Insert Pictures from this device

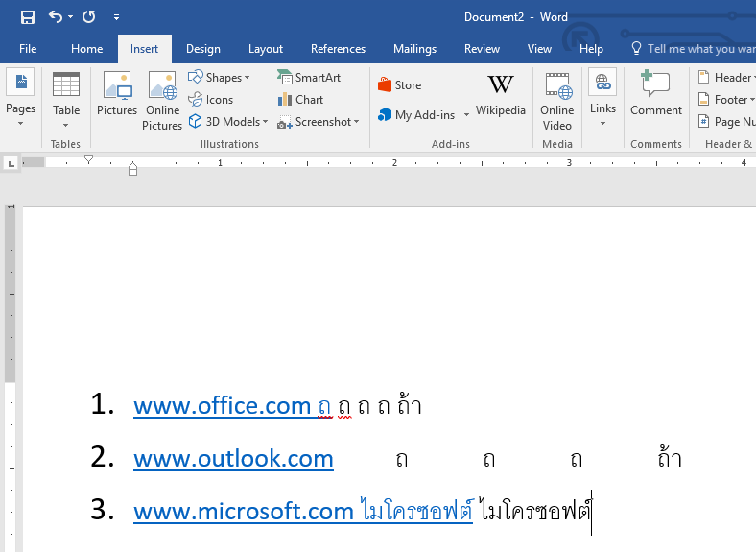[x=117, y=94]
